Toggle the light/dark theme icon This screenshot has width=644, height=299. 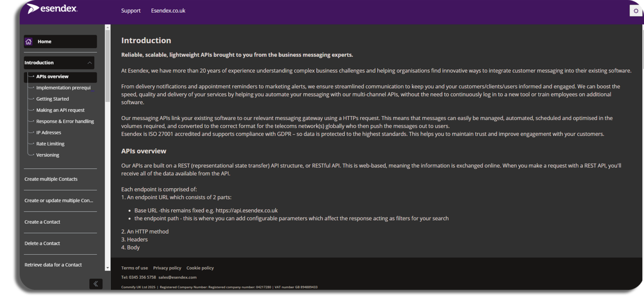(x=636, y=11)
